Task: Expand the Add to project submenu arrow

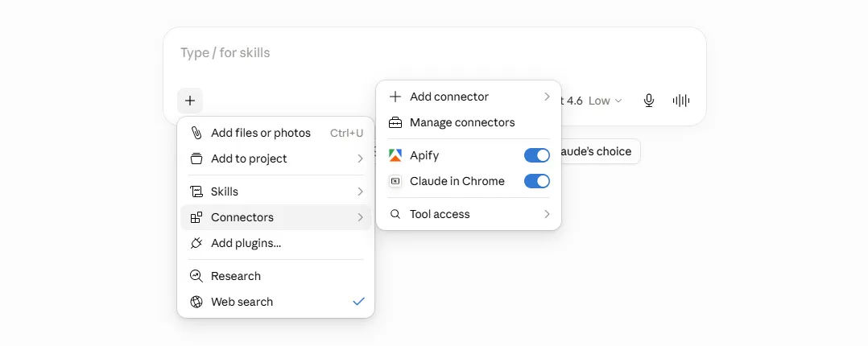Action: pos(360,159)
